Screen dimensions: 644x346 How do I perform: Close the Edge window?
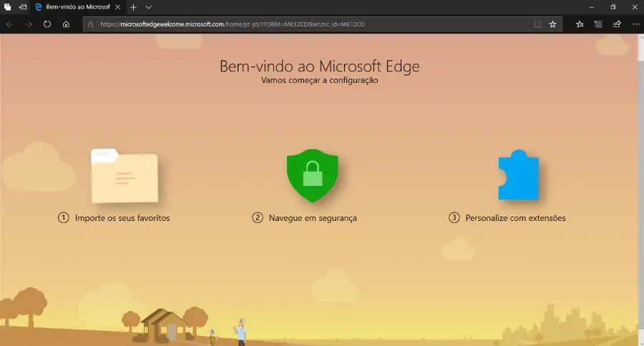(635, 7)
